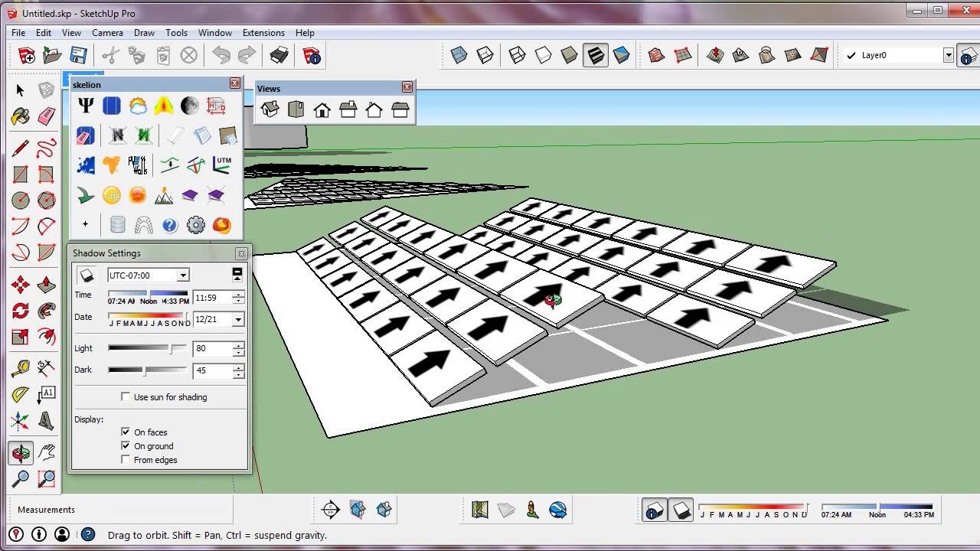
Task: Click the Shaded With Textures style icon
Action: point(595,55)
